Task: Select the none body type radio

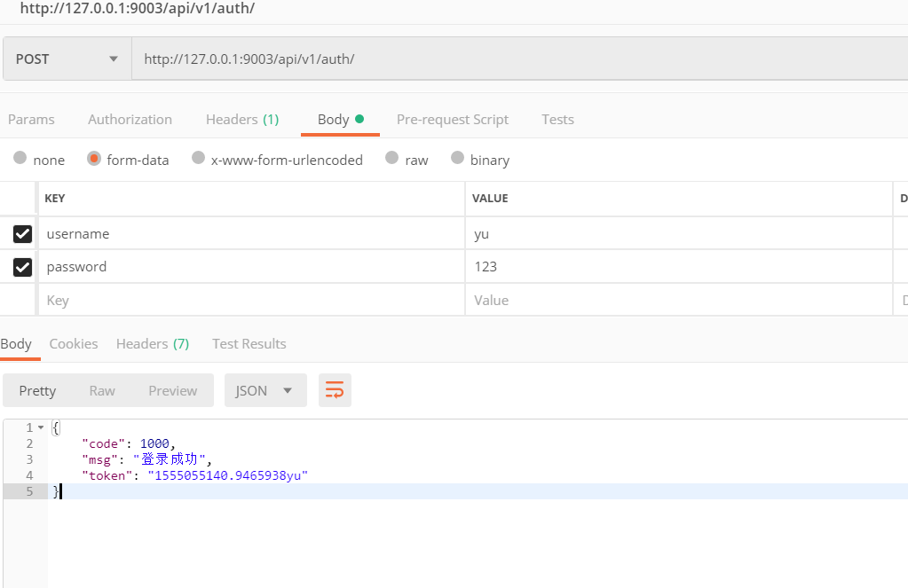Action: pyautogui.click(x=20, y=158)
